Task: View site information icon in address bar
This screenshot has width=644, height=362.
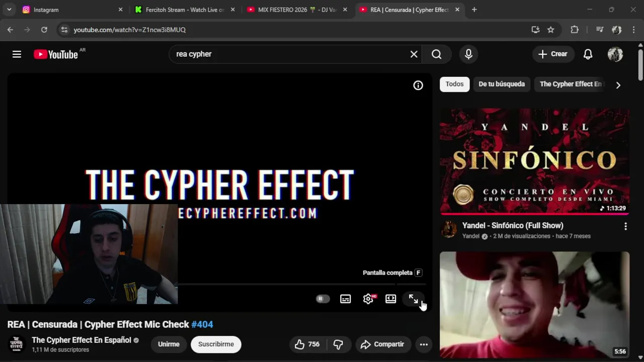Action: point(64,30)
